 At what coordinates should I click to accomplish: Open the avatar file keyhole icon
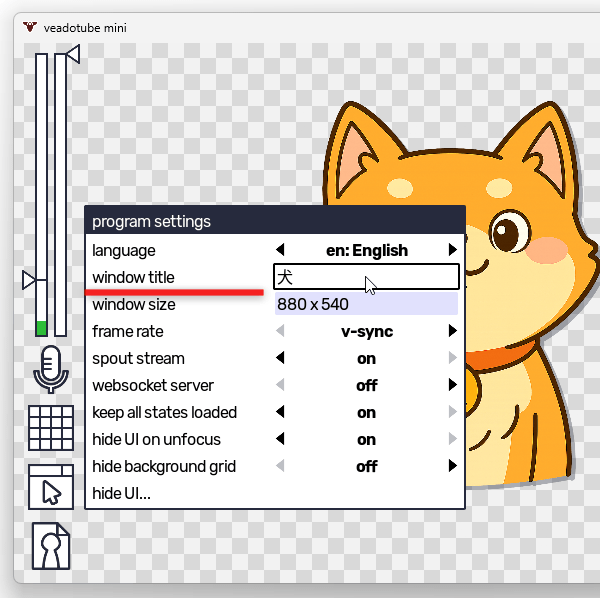coord(51,546)
